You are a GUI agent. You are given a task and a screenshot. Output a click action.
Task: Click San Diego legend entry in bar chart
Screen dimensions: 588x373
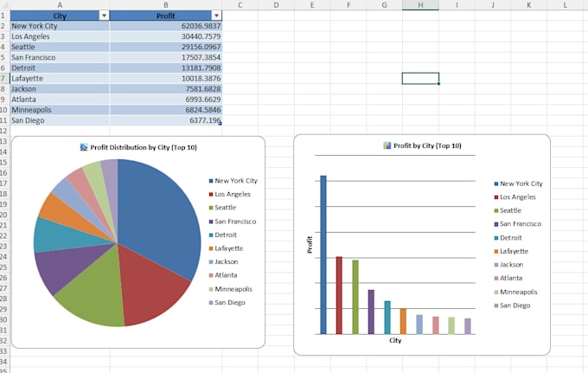click(x=512, y=305)
